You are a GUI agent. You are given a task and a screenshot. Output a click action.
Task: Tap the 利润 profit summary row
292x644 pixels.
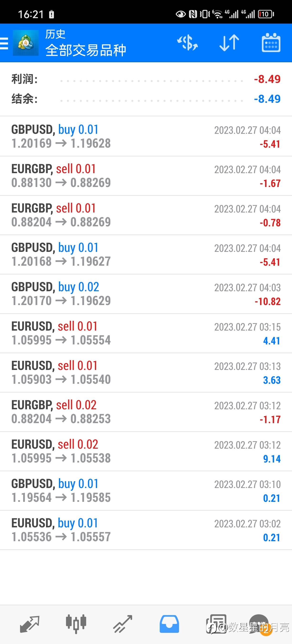tap(146, 79)
